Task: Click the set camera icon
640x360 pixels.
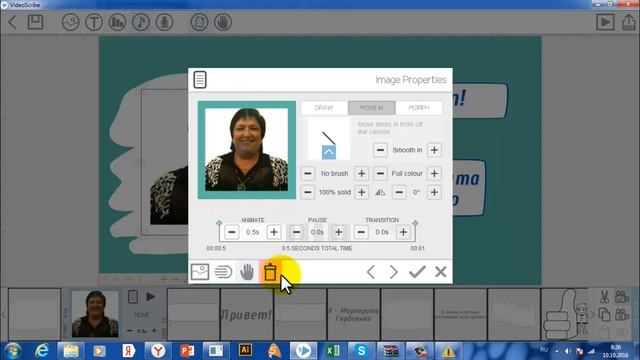Action: click(622, 297)
